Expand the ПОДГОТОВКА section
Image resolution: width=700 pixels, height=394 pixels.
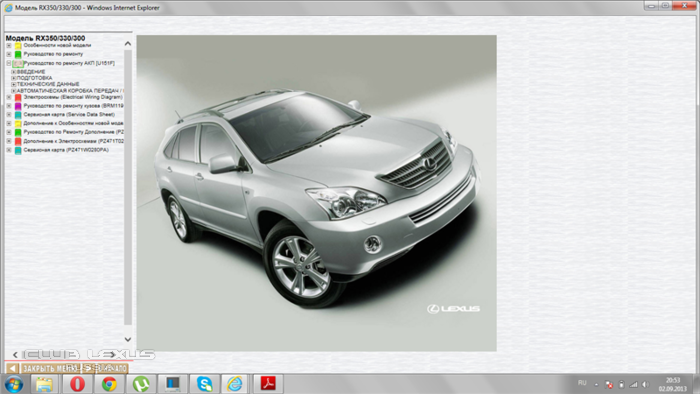point(13,78)
